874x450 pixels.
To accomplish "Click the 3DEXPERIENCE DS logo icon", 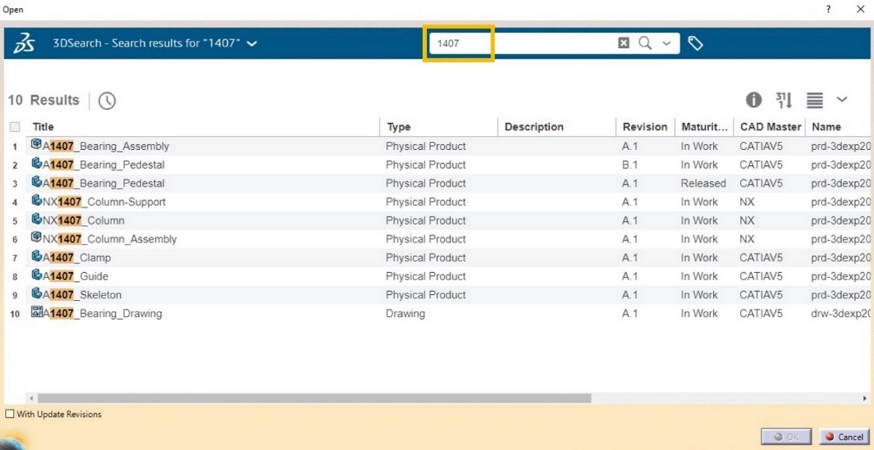I will coord(25,43).
